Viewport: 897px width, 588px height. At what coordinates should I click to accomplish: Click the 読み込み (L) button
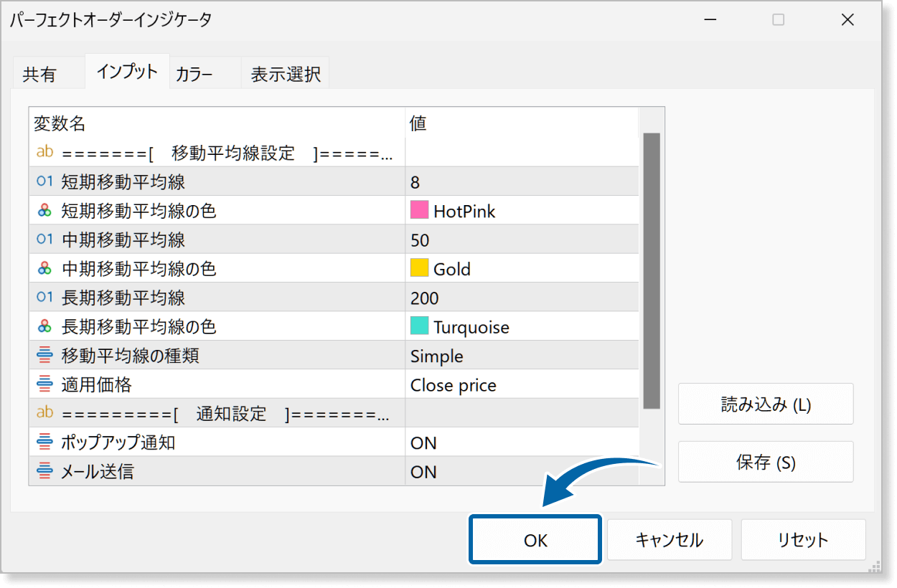[x=765, y=404]
